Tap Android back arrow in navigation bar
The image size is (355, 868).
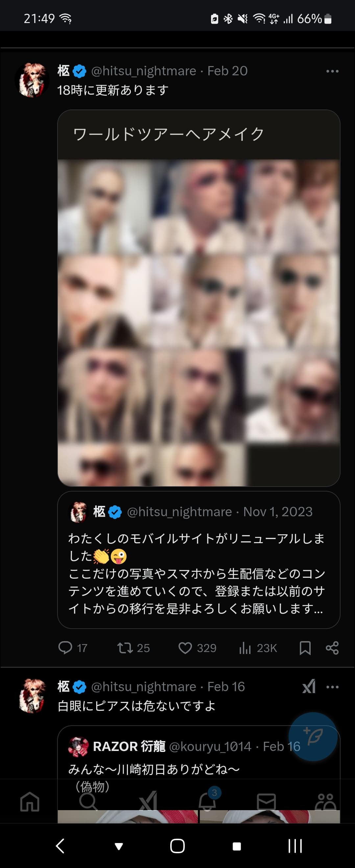pos(60,846)
